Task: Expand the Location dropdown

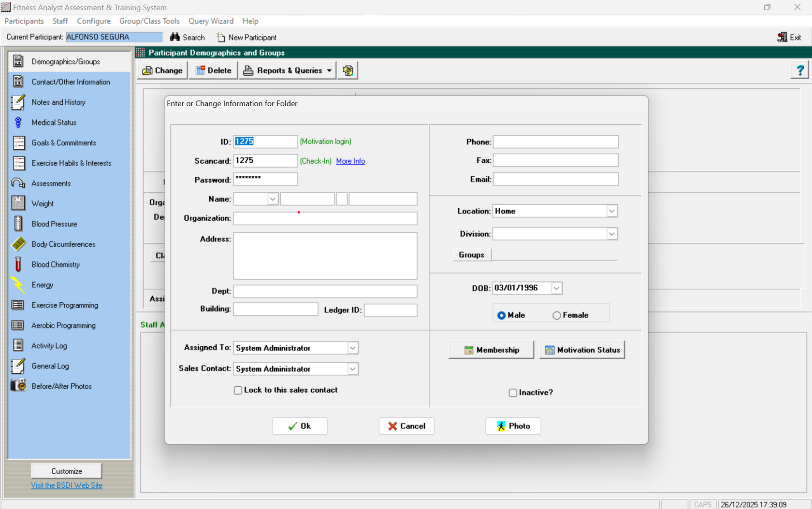Action: point(611,211)
